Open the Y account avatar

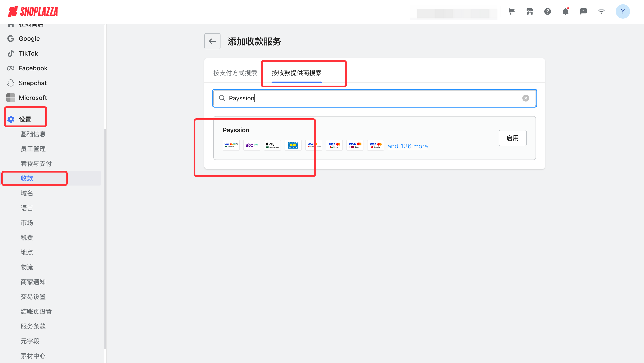point(622,11)
